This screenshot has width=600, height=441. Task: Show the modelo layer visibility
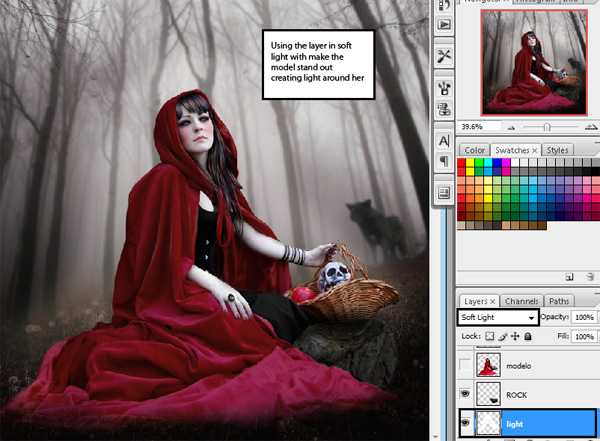(465, 366)
